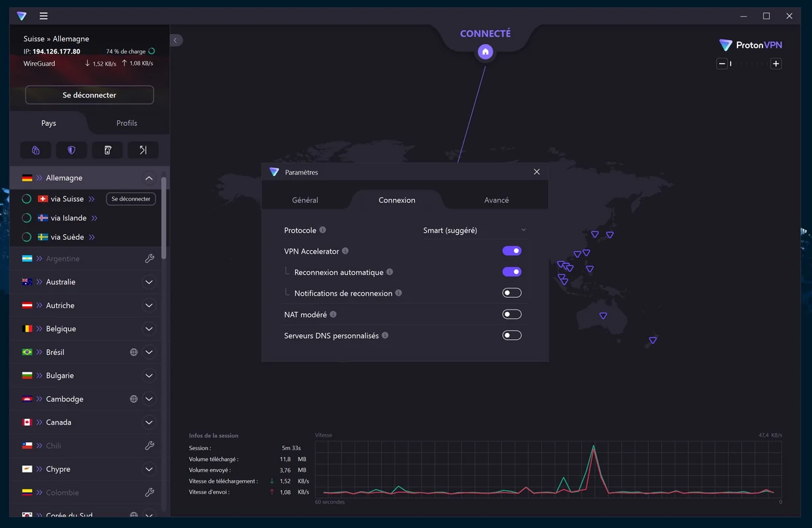This screenshot has width=812, height=528.
Task: Close the Paramètres dialog
Action: pyautogui.click(x=537, y=172)
